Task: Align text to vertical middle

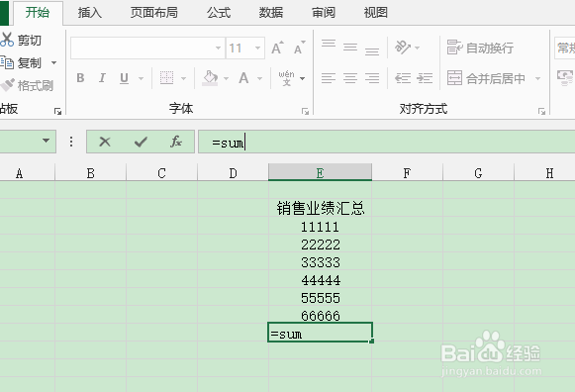Action: click(350, 47)
